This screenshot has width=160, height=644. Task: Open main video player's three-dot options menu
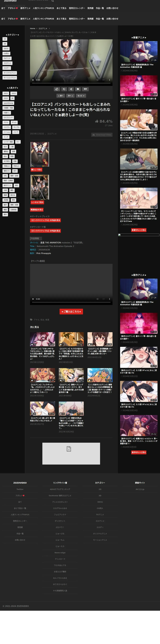pos(109,80)
